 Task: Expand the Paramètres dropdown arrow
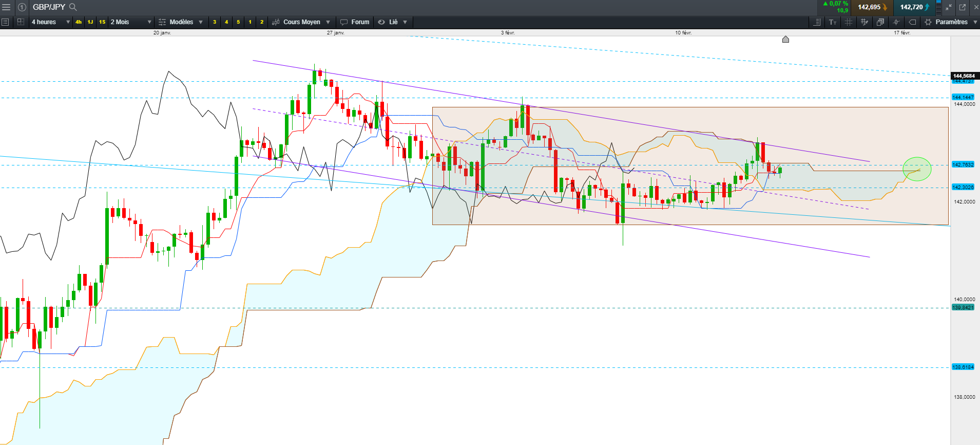click(x=975, y=22)
